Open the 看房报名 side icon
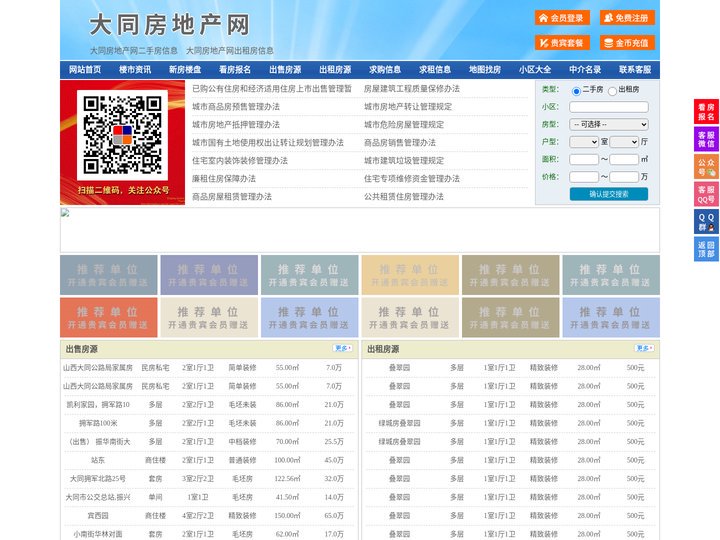 pos(706,112)
